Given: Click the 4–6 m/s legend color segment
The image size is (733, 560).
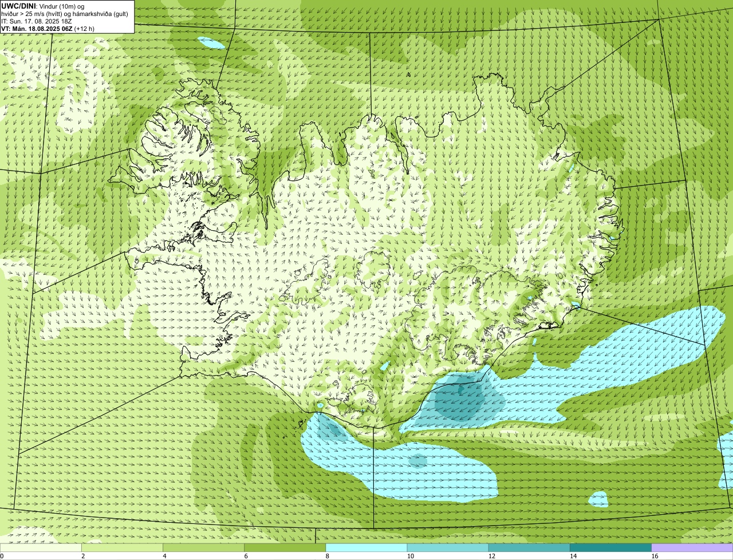Looking at the screenshot, I should (x=203, y=547).
